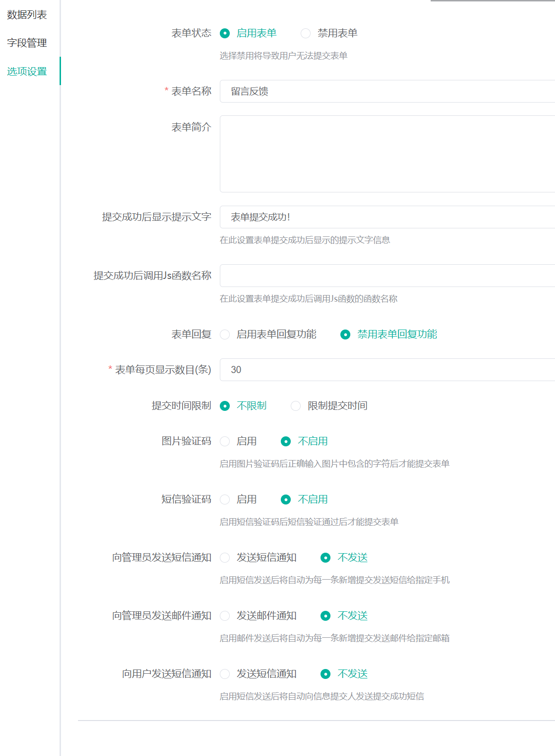The image size is (555, 756).
Task: Select 不限制 for 提交时间限制
Action: click(225, 406)
